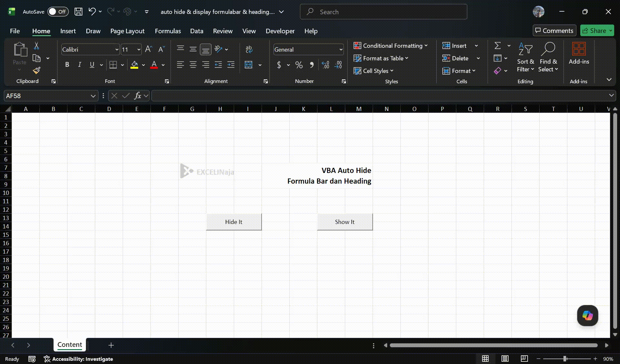Click the Show It button

click(x=345, y=222)
